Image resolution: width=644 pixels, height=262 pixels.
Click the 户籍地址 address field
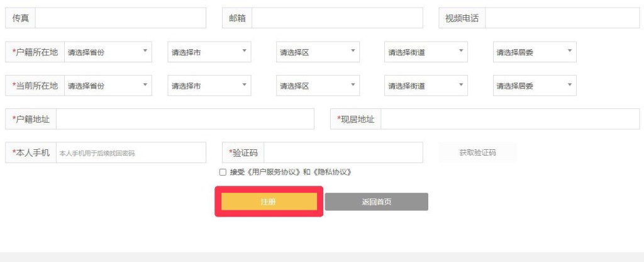click(x=185, y=119)
